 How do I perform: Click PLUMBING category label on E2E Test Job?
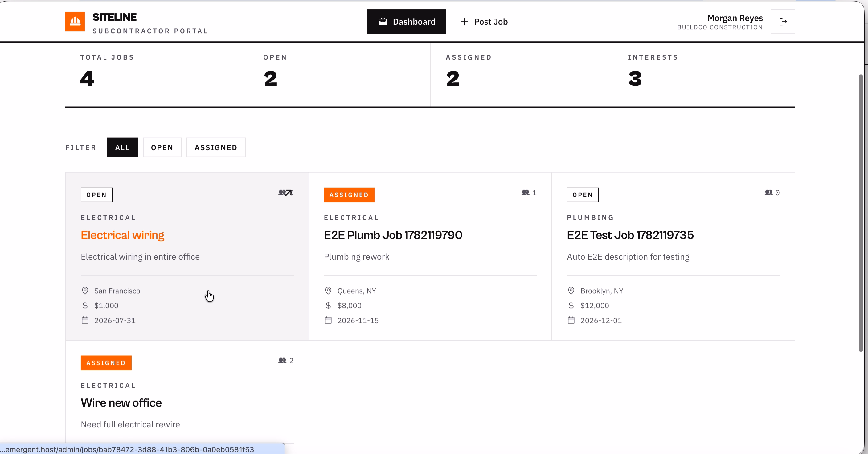(590, 217)
